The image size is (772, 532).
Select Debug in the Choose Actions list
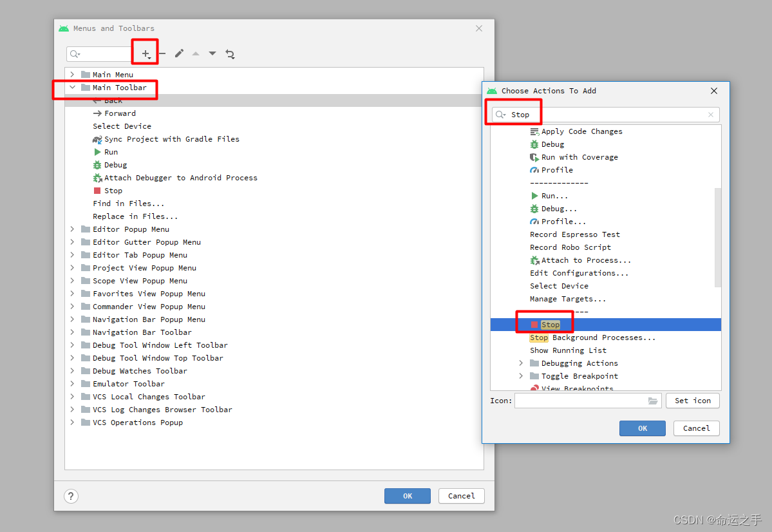(547, 144)
